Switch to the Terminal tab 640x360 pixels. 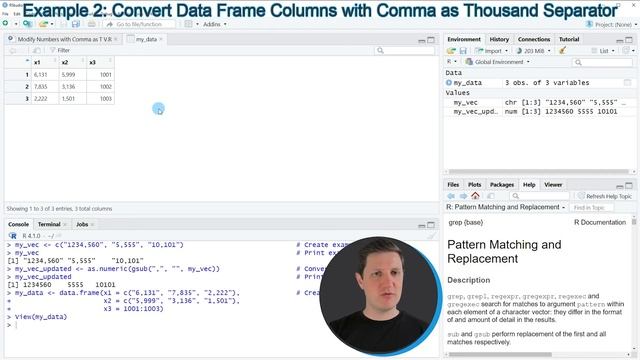click(49, 224)
